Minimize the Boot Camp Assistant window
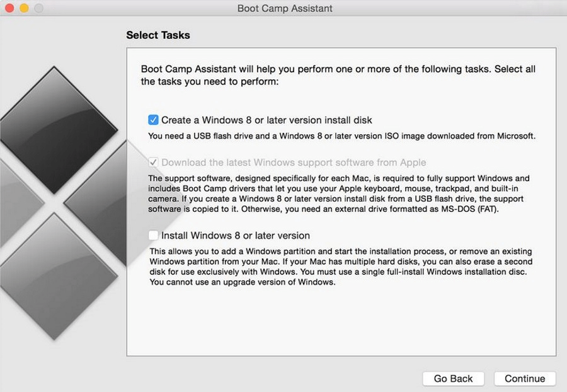 pos(23,8)
